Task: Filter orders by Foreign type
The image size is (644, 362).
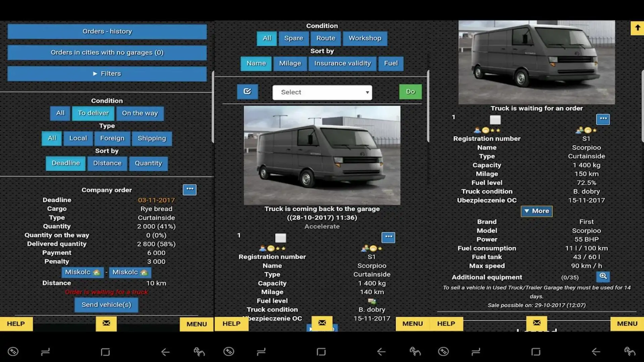Action: click(x=112, y=138)
